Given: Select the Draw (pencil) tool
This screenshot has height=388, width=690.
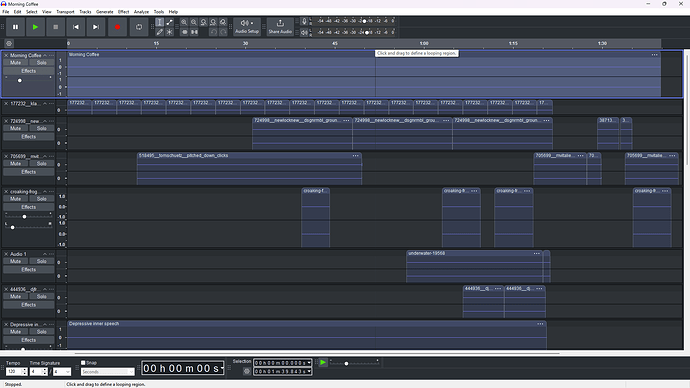Looking at the screenshot, I should pos(160,32).
